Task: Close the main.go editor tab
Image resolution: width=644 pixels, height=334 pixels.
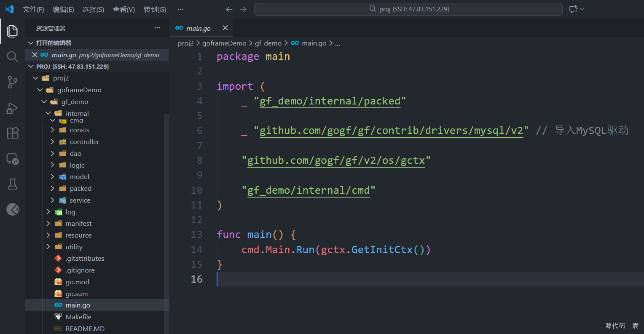Action: pos(225,28)
